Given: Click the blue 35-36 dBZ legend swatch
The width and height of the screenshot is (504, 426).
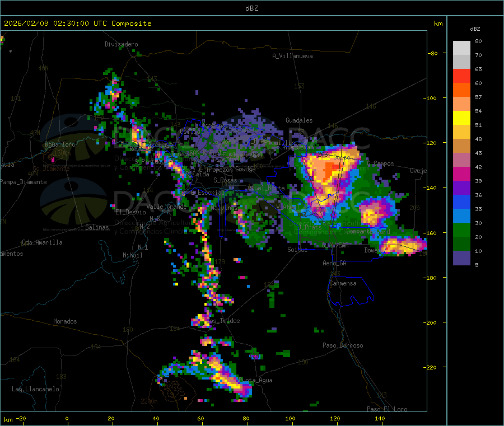Looking at the screenshot, I should tap(461, 202).
